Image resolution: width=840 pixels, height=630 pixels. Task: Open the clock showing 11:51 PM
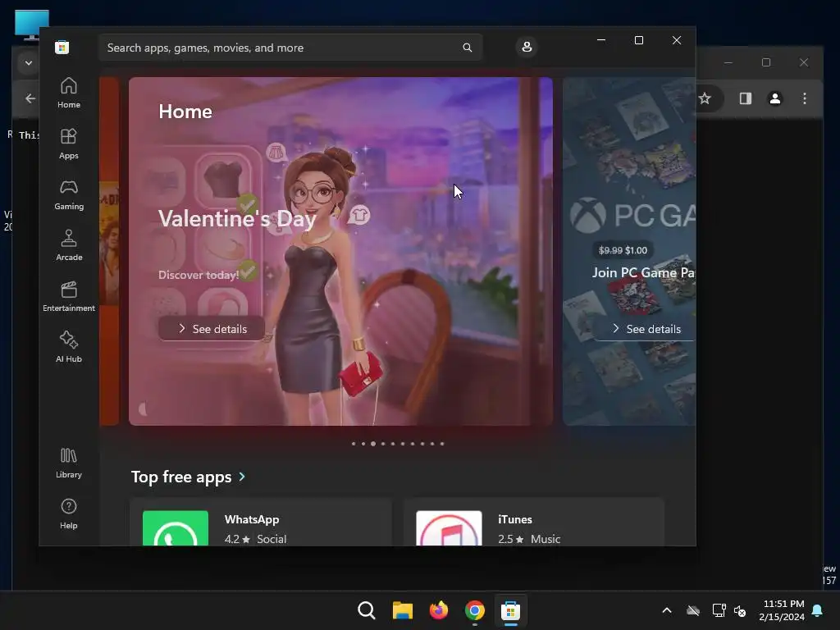click(782, 610)
